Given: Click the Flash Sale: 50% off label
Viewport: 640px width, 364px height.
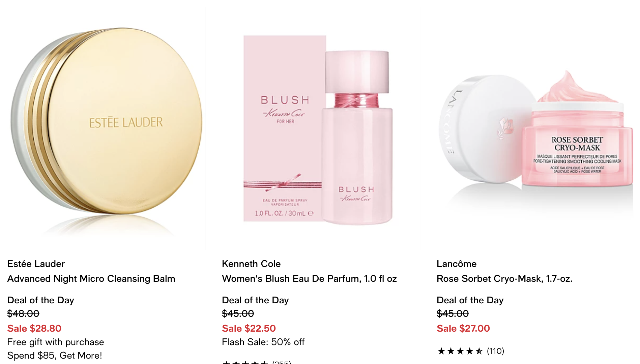Looking at the screenshot, I should point(263,342).
